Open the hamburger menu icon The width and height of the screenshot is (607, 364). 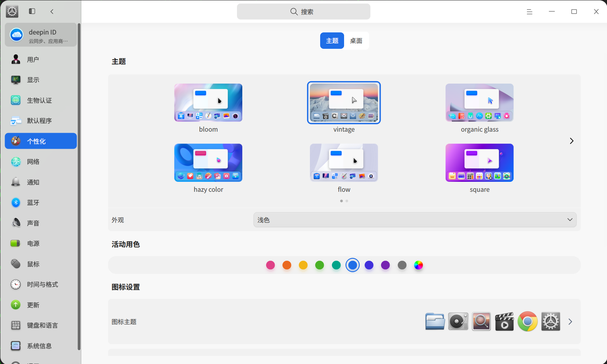click(529, 12)
